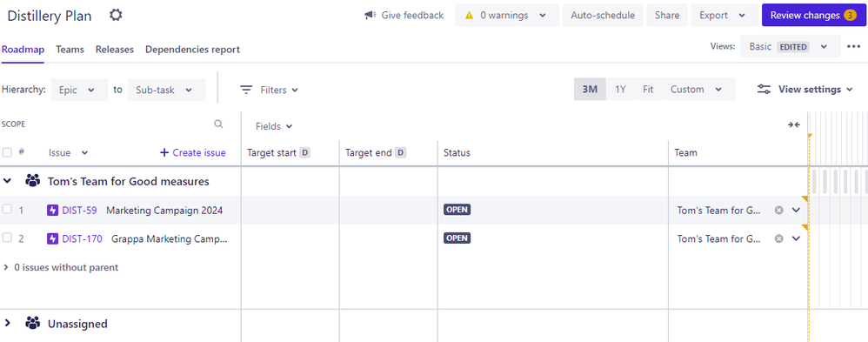Image resolution: width=868 pixels, height=342 pixels.
Task: Clear team field for DIST-170
Action: tap(779, 238)
